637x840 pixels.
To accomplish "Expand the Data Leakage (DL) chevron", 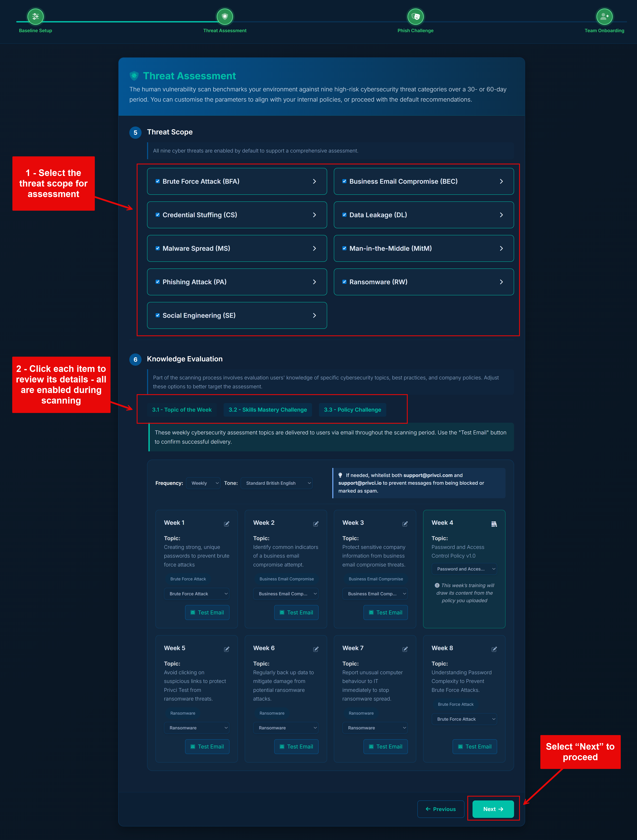I will (501, 215).
